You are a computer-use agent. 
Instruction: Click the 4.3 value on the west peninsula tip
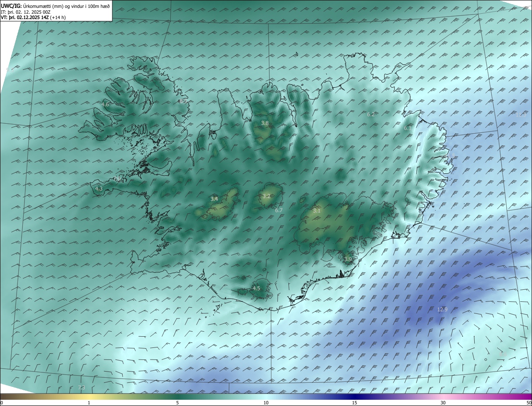pyautogui.click(x=99, y=188)
